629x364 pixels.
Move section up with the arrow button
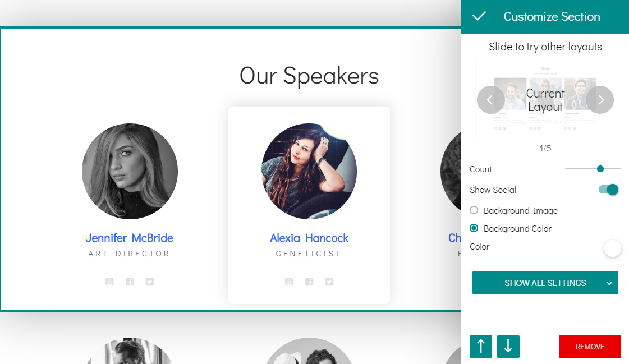480,347
